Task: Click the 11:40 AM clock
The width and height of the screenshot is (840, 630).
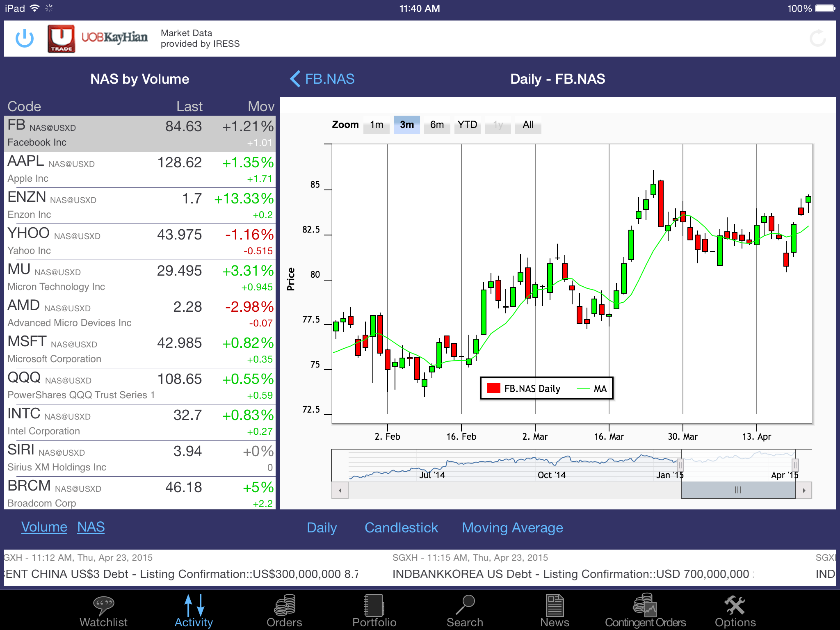Action: pyautogui.click(x=420, y=9)
